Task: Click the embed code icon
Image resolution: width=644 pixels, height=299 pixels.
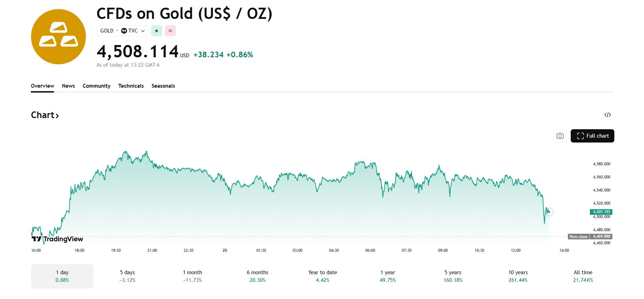Action: (x=607, y=115)
